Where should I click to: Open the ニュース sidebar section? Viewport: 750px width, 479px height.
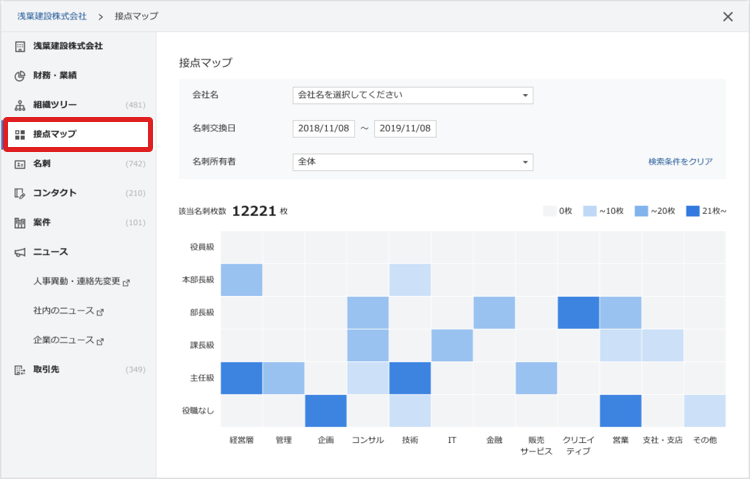(x=78, y=252)
